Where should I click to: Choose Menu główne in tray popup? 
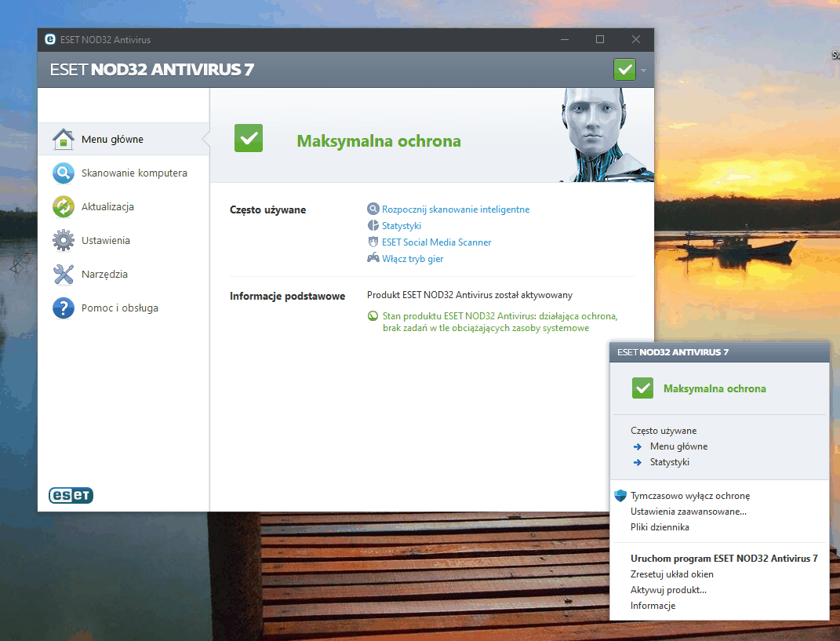[x=678, y=446]
